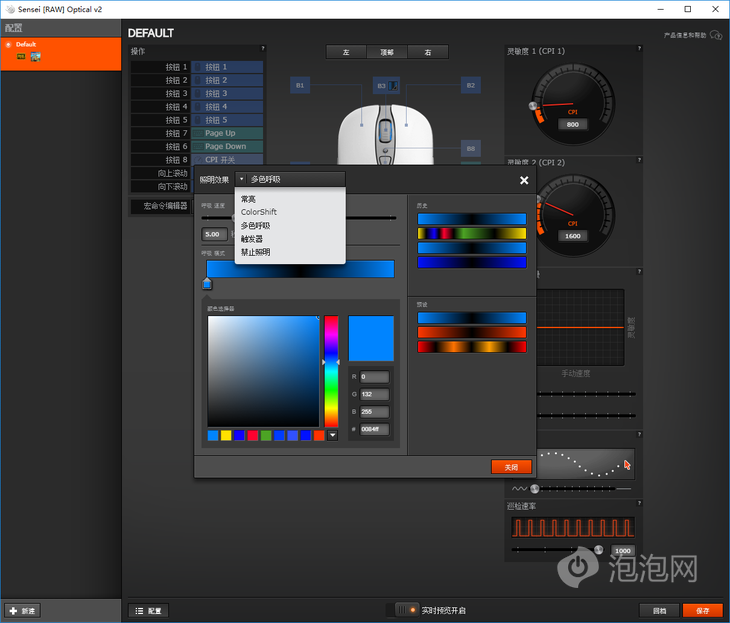Open the 配置 list button at bottom
The image size is (730, 623).
coord(148,610)
